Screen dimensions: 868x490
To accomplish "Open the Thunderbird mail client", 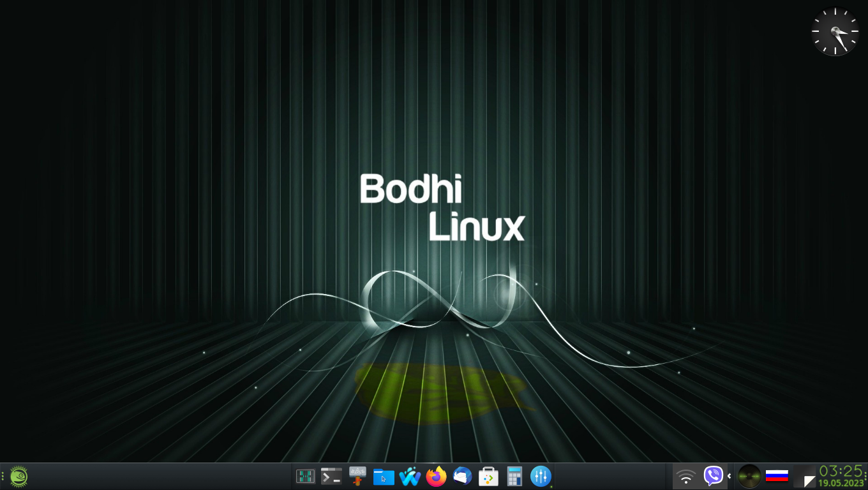I will tap(462, 476).
